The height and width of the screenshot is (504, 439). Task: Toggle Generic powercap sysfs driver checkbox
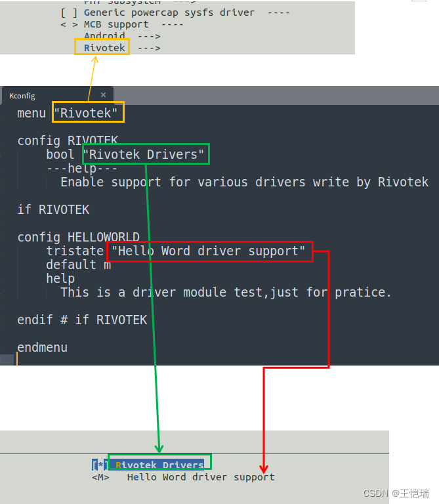click(69, 12)
